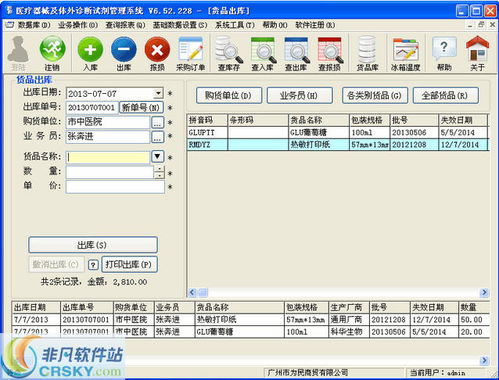Click the 数量 spinner up arrow
This screenshot has width=499, height=380.
(160, 169)
